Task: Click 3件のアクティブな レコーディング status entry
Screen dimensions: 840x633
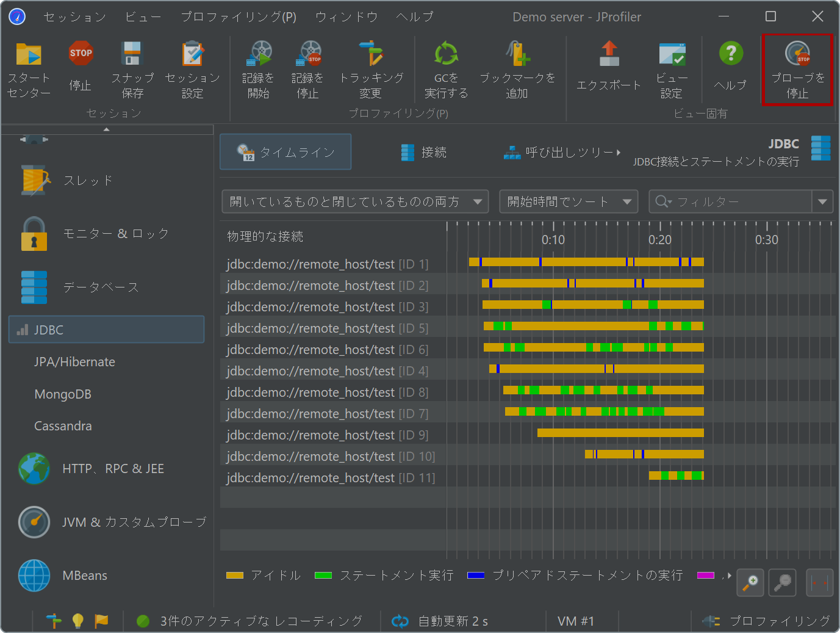Action: [250, 621]
